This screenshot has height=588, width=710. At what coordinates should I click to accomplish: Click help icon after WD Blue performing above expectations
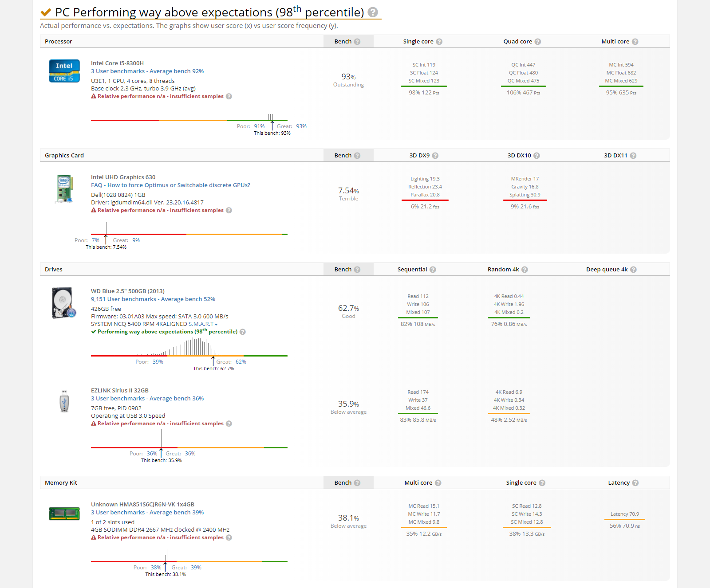point(243,332)
